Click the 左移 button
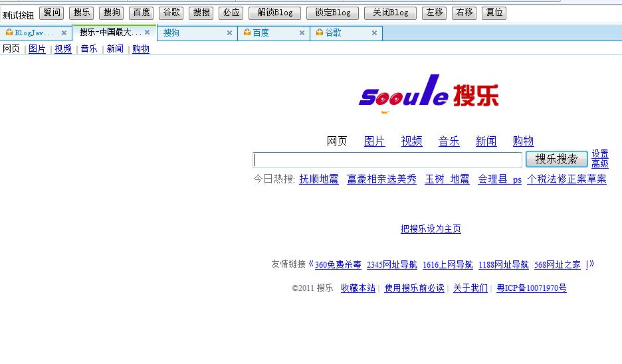This screenshot has height=364, width=622. pos(435,13)
